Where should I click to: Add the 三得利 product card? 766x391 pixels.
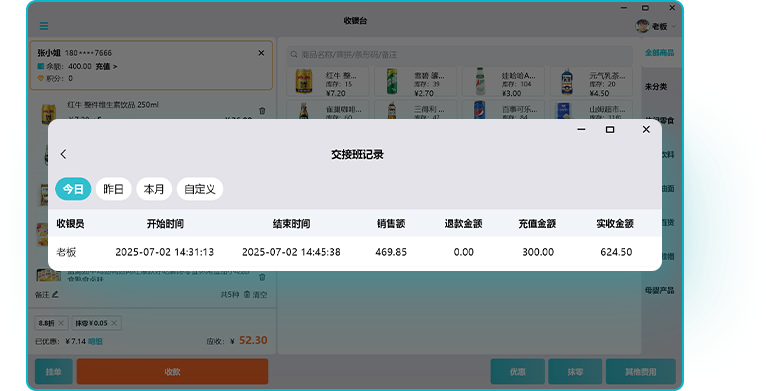pos(416,110)
